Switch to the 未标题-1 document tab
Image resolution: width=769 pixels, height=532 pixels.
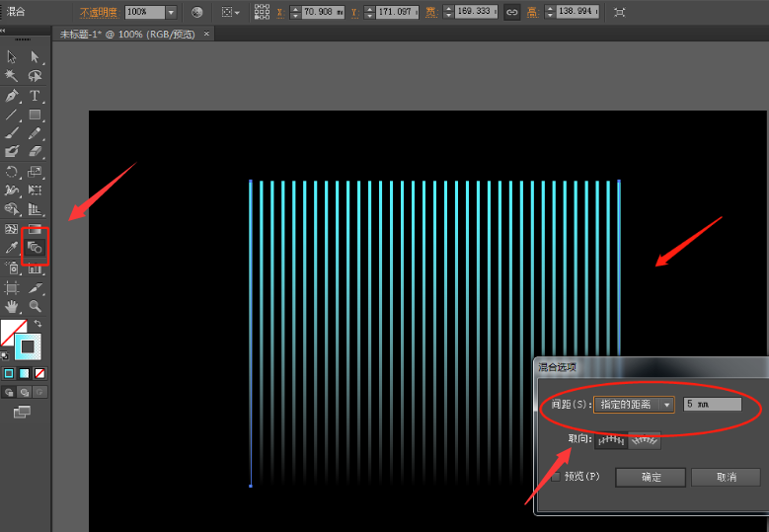tap(127, 35)
